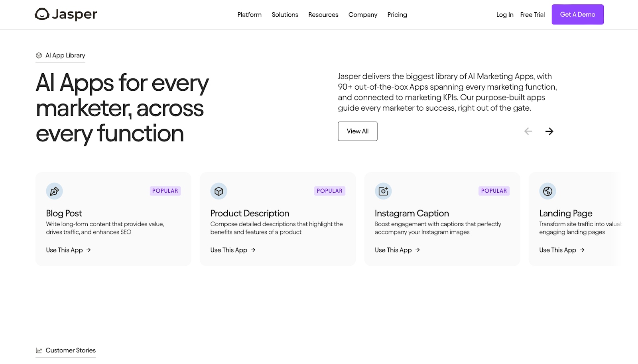Click 'Write long-form content' description text

point(105,228)
